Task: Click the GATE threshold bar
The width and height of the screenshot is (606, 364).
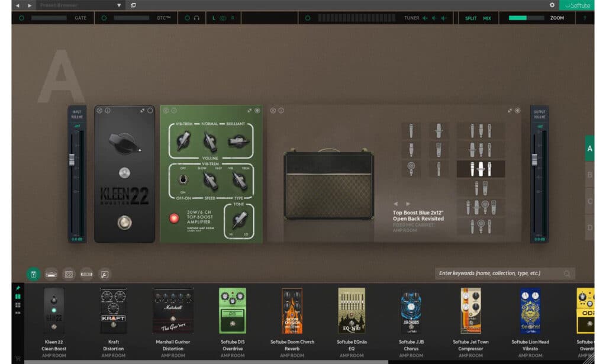Action: point(49,18)
